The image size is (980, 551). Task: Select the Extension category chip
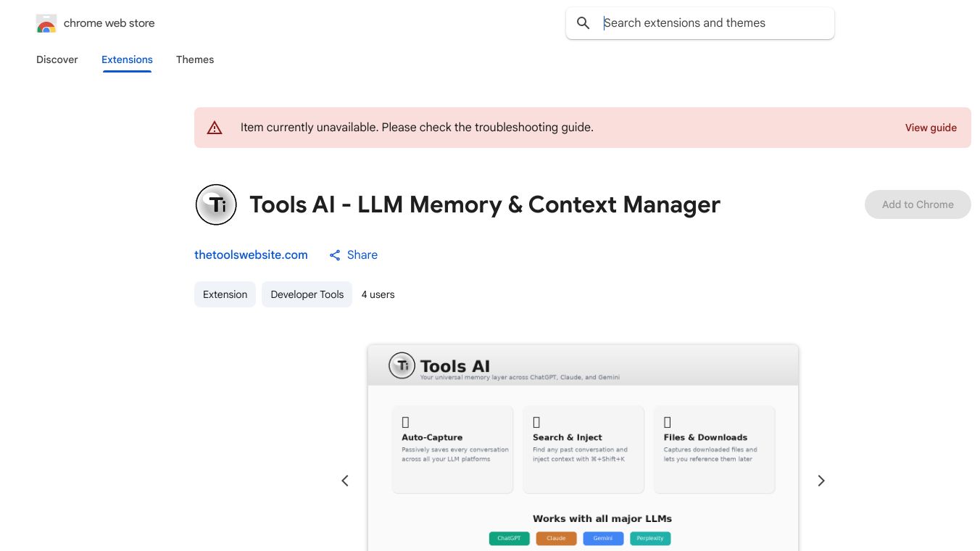point(225,294)
